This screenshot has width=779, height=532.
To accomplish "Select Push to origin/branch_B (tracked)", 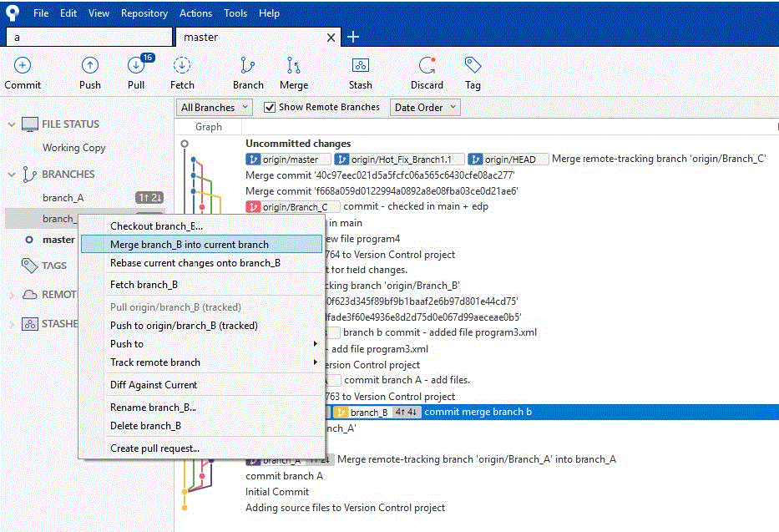I will [x=201, y=326].
